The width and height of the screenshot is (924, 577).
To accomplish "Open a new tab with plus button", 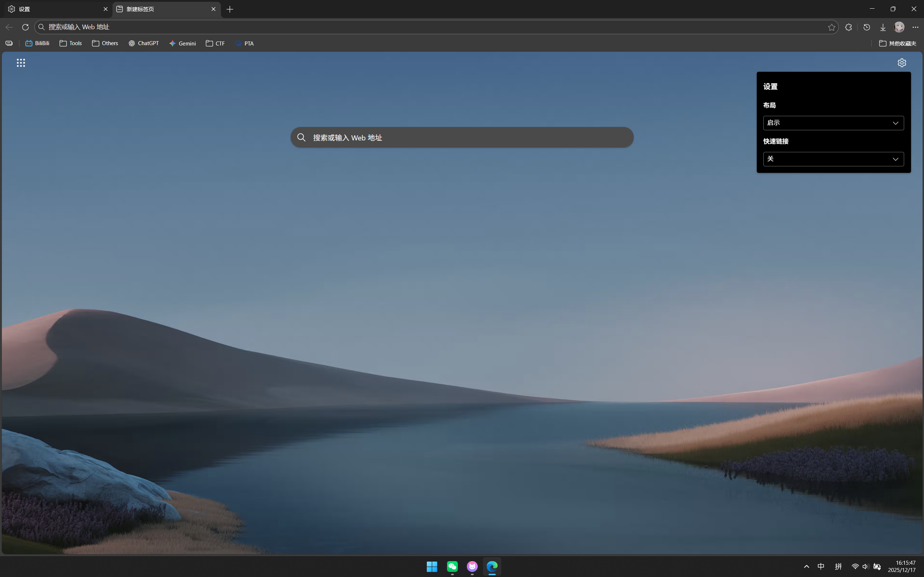I will (x=230, y=9).
